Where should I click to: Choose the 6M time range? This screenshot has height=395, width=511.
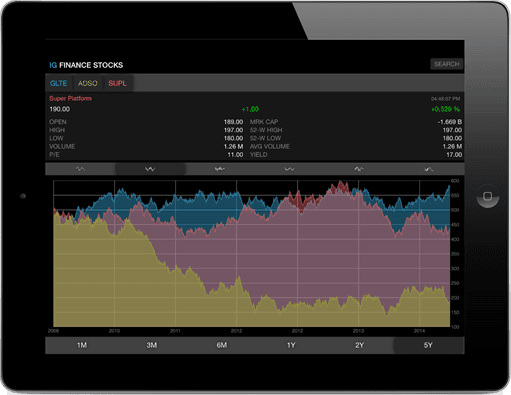[x=222, y=345]
